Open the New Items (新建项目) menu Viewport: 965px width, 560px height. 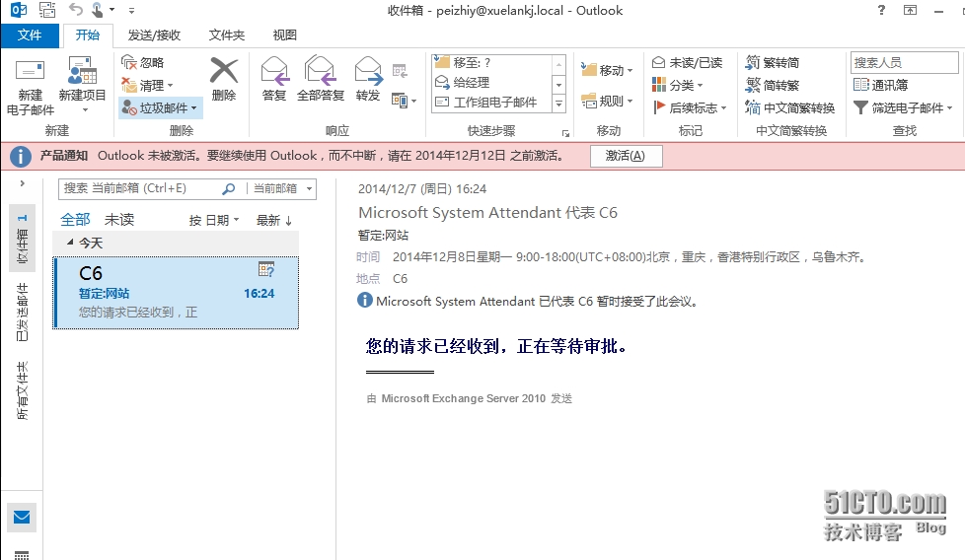coord(83,86)
